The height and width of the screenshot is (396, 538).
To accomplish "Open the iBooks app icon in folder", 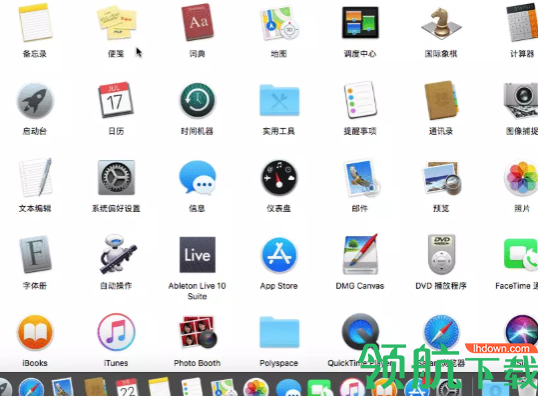I will [35, 332].
